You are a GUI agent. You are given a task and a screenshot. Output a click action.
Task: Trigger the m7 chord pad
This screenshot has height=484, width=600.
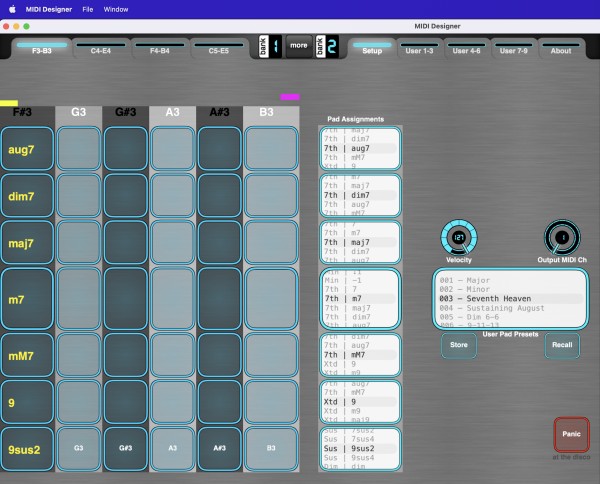(27, 299)
